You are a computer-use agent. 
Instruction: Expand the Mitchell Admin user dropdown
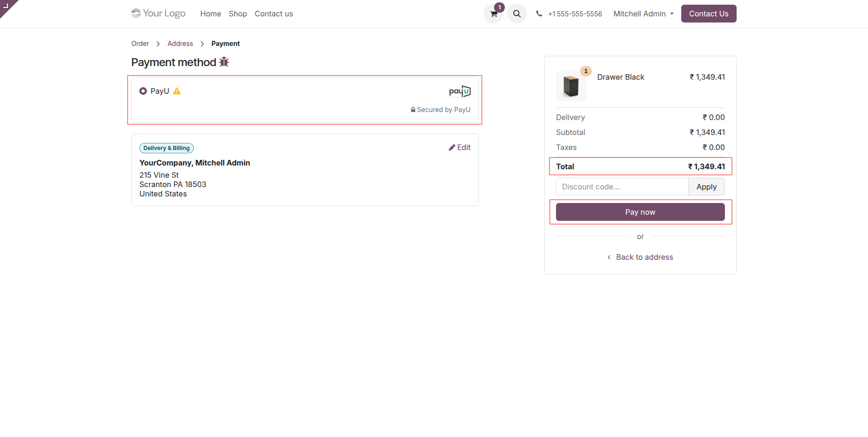tap(643, 14)
